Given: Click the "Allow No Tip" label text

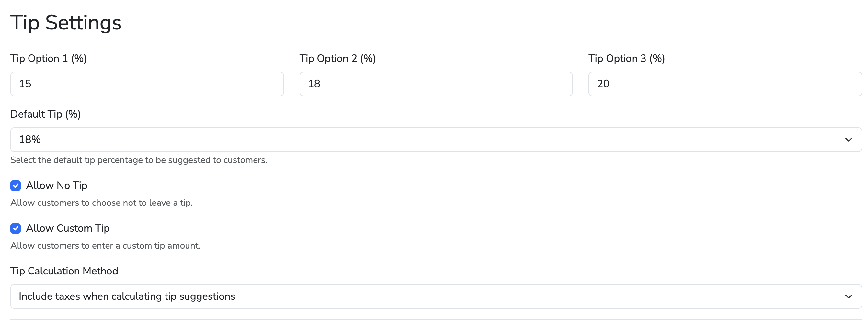Looking at the screenshot, I should 57,185.
